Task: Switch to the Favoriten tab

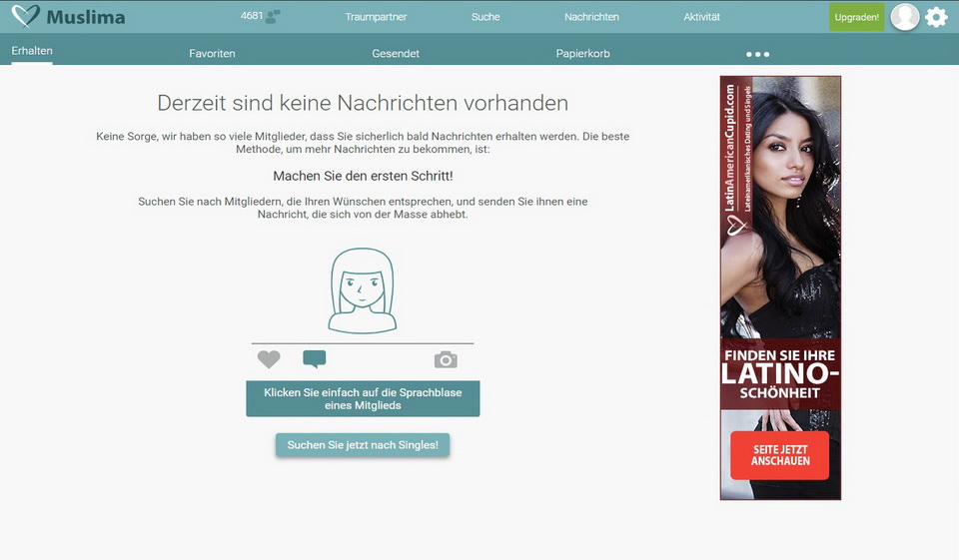Action: (212, 54)
